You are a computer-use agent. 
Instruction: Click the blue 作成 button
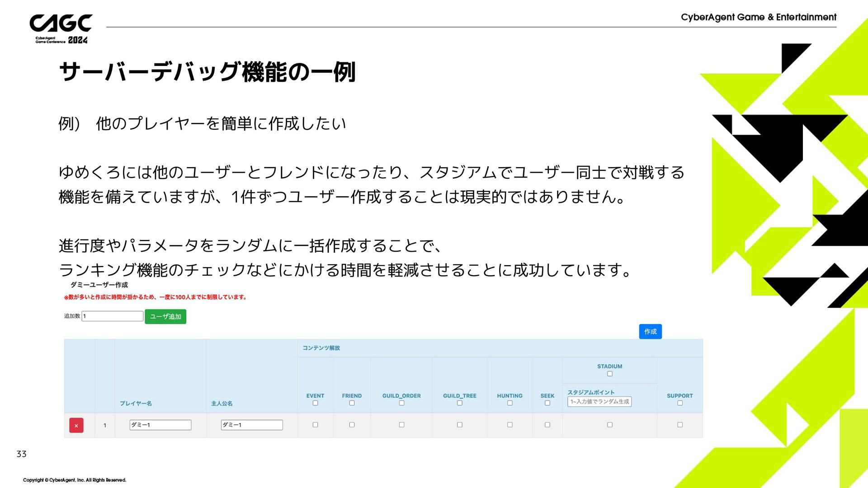(650, 331)
